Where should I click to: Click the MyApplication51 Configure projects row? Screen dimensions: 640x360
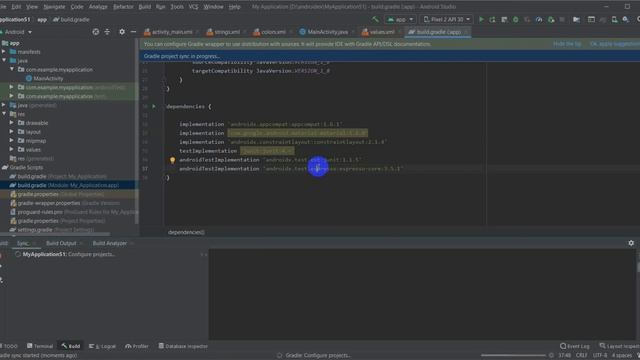[x=69, y=254]
